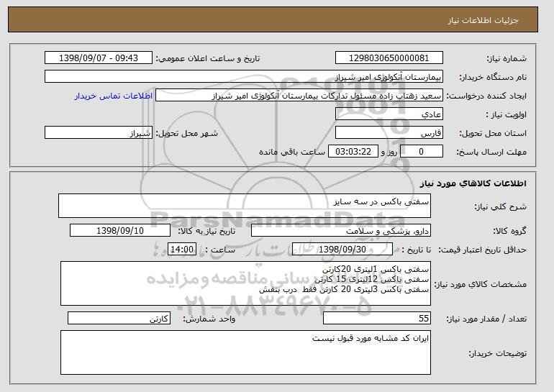Image resolution: width=554 pixels, height=392 pixels.
Task: Click the label 'مهلت ارسال پاسخ:'
Action: (x=491, y=152)
